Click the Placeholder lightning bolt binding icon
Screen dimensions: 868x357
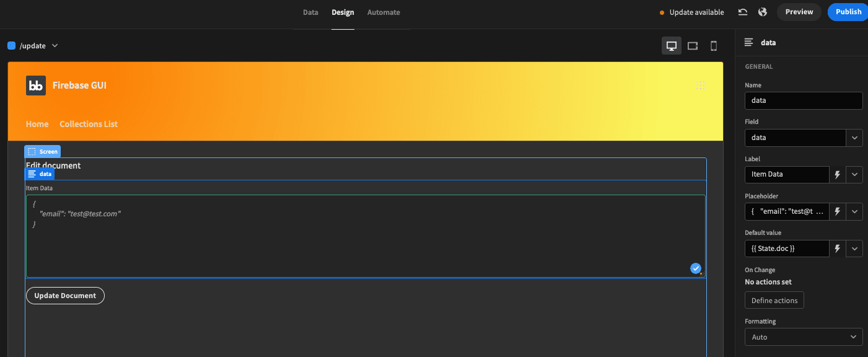[838, 211]
